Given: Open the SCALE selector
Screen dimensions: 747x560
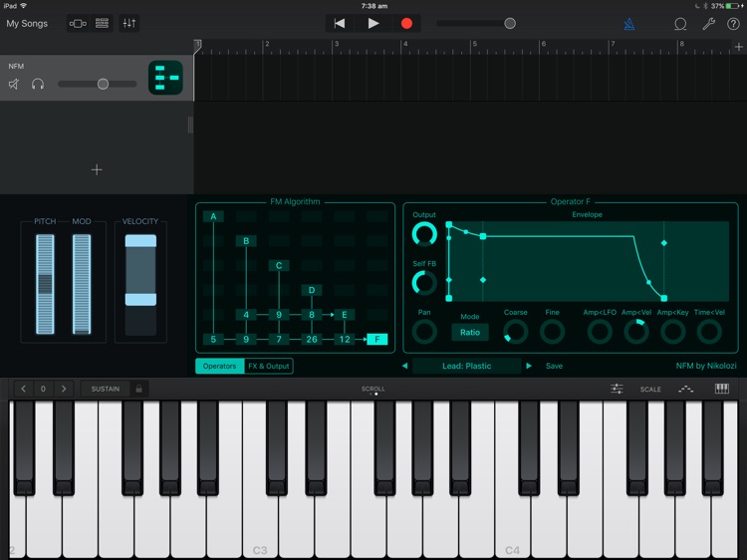Looking at the screenshot, I should pos(650,390).
